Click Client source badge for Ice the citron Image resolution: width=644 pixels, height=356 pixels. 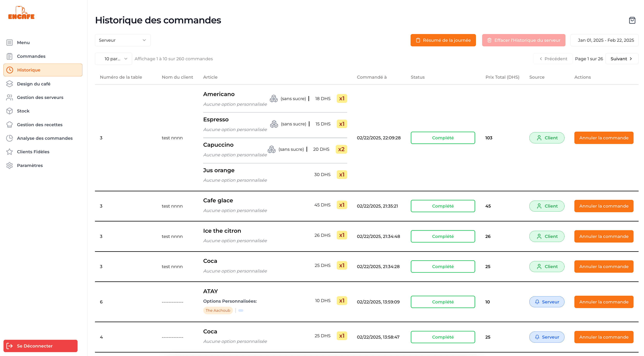(x=547, y=236)
